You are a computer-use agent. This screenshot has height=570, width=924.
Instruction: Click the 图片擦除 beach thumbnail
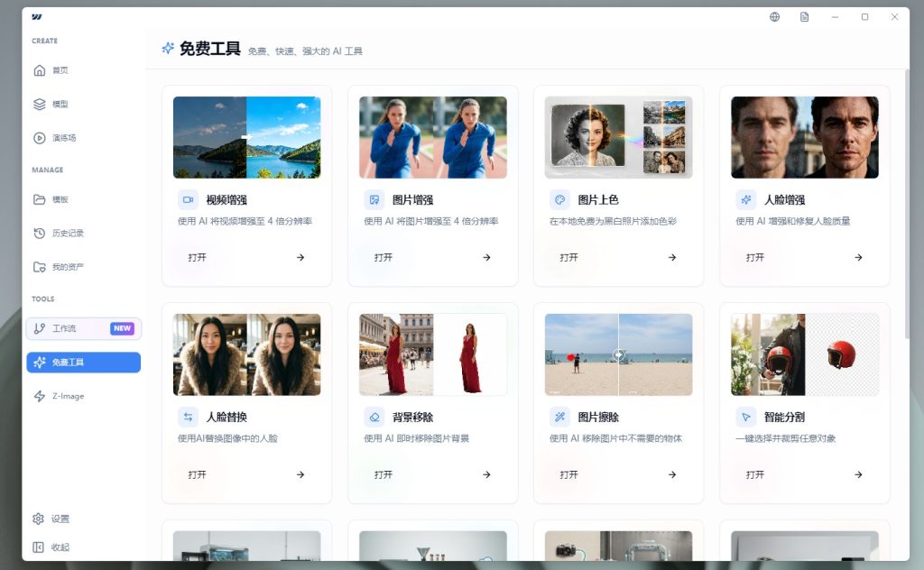(x=619, y=354)
